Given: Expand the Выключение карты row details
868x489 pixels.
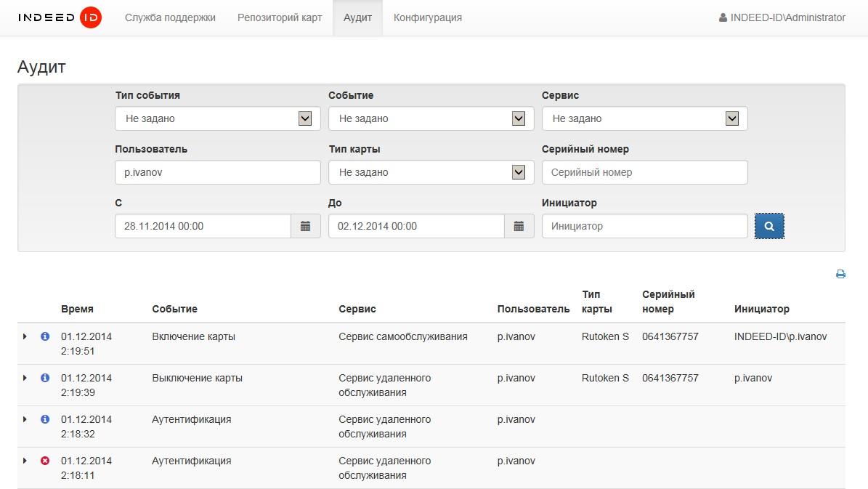Looking at the screenshot, I should point(25,379).
